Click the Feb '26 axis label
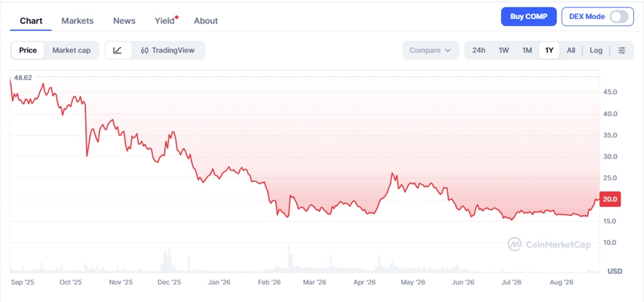Viewport: 644px width, 302px height. tap(270, 283)
